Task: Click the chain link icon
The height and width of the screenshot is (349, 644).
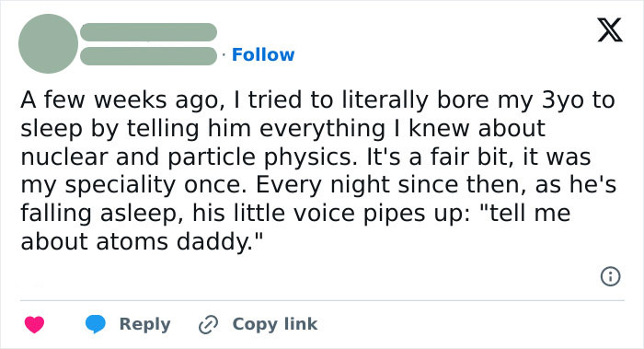Action: (x=208, y=324)
